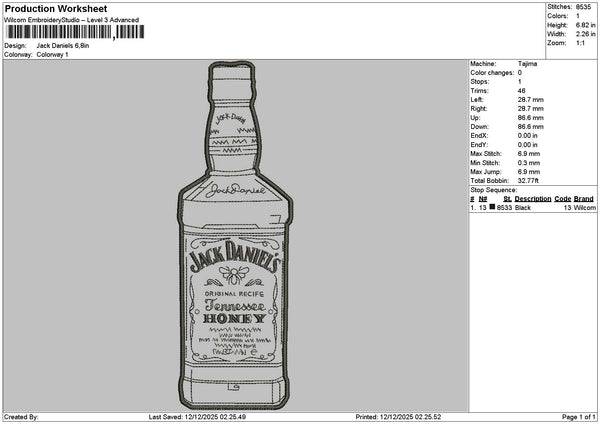Image resolution: width=600 pixels, height=424 pixels.
Task: Click the Description column header
Action: (x=533, y=199)
